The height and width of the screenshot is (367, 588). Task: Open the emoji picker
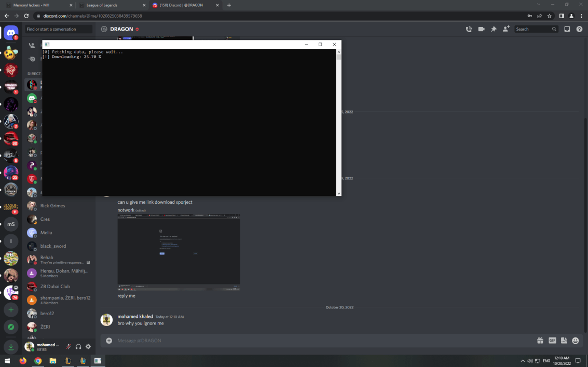(576, 341)
